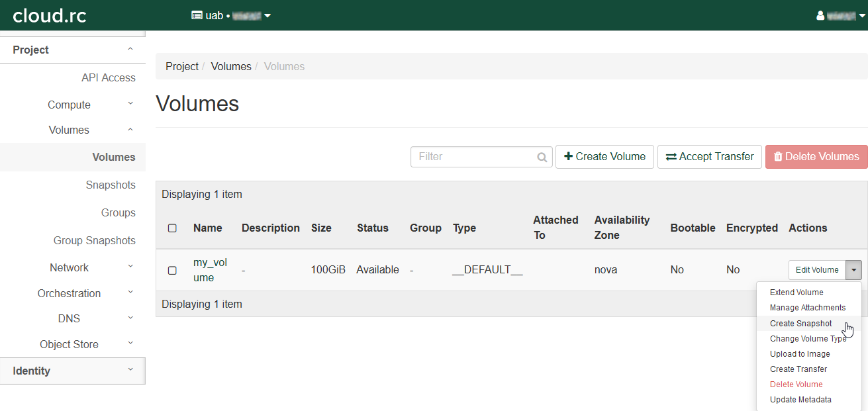Click the red Delete Volumes button

816,157
